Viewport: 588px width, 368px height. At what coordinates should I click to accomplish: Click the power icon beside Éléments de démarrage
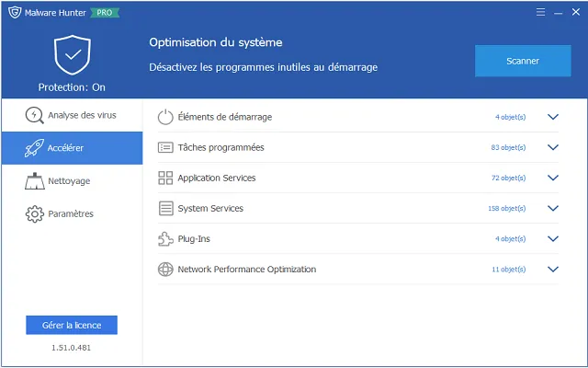point(165,117)
